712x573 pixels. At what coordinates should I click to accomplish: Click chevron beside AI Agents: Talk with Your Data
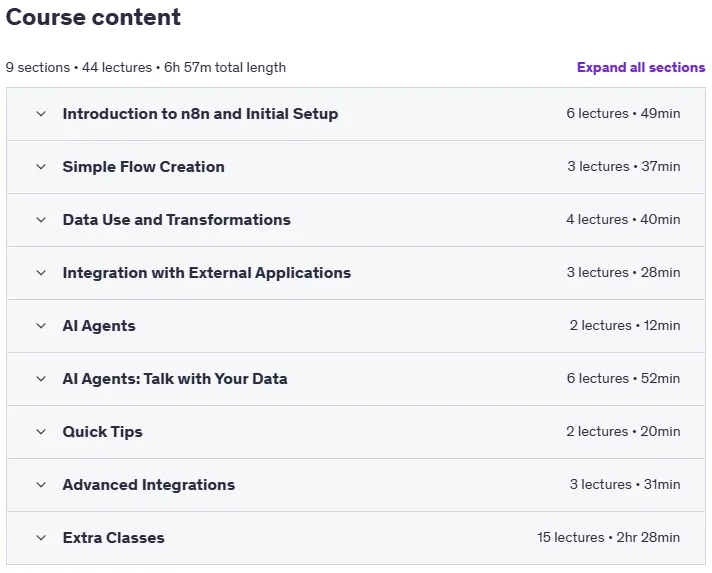41,379
